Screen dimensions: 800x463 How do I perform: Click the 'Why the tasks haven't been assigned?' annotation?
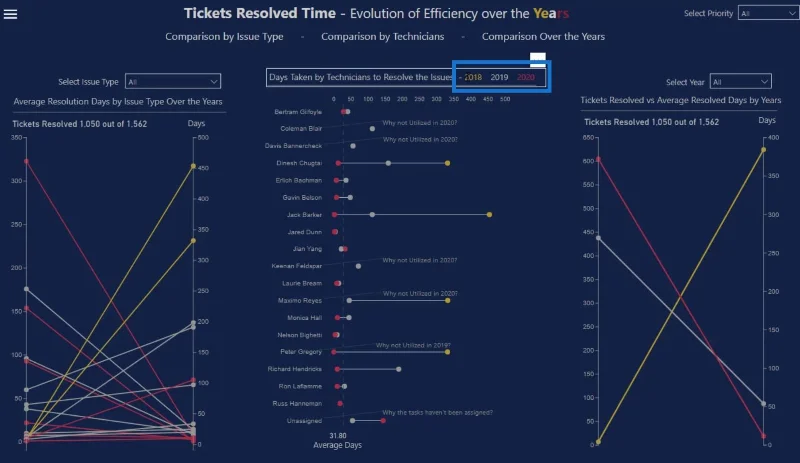(437, 412)
